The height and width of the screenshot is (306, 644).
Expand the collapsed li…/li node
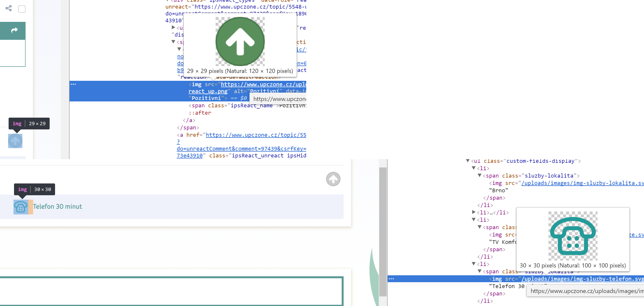(473, 212)
